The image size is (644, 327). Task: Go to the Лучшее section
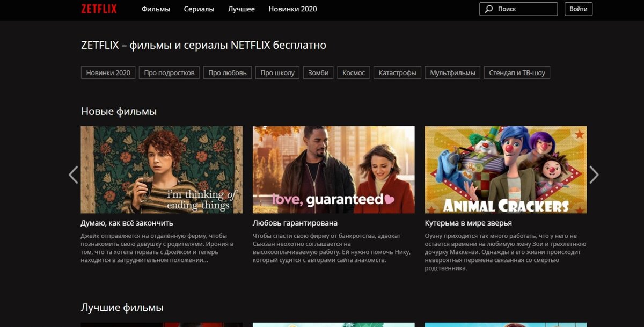click(241, 9)
